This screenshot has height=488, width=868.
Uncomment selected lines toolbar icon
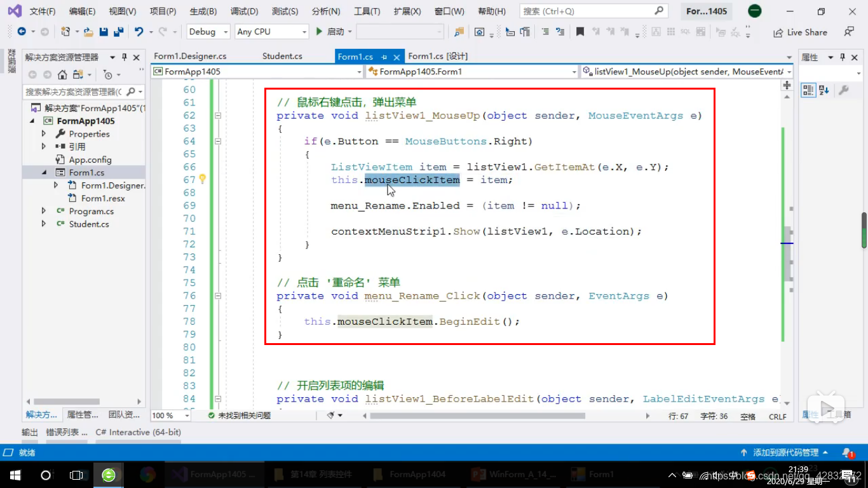[x=560, y=32]
